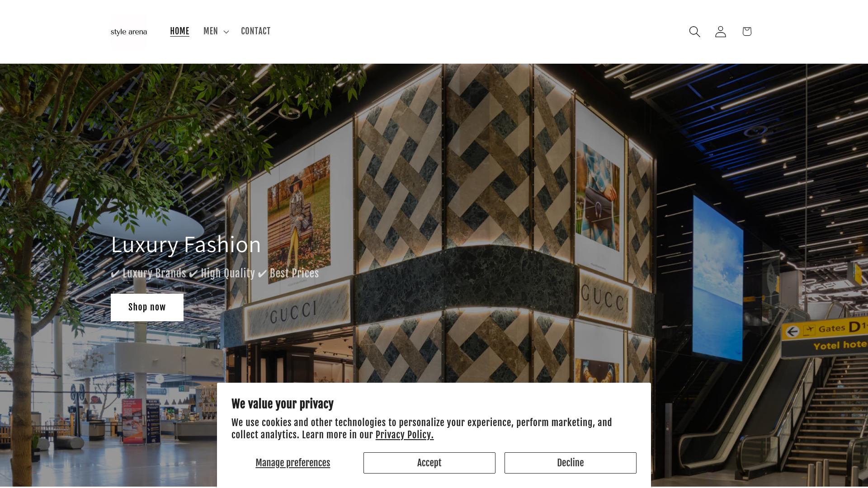Go to the HOME menu item
868x488 pixels.
pos(179,31)
